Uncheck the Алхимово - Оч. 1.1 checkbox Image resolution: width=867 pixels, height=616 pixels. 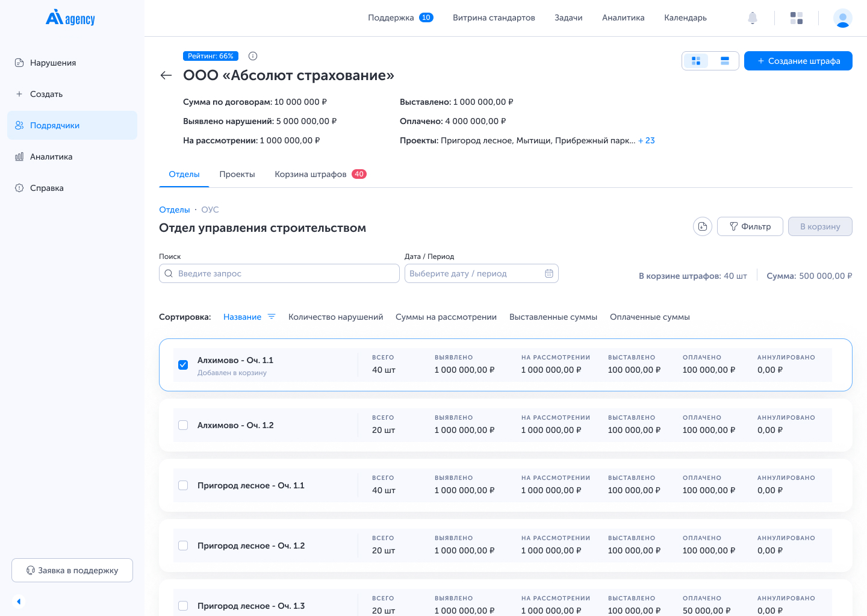tap(183, 365)
